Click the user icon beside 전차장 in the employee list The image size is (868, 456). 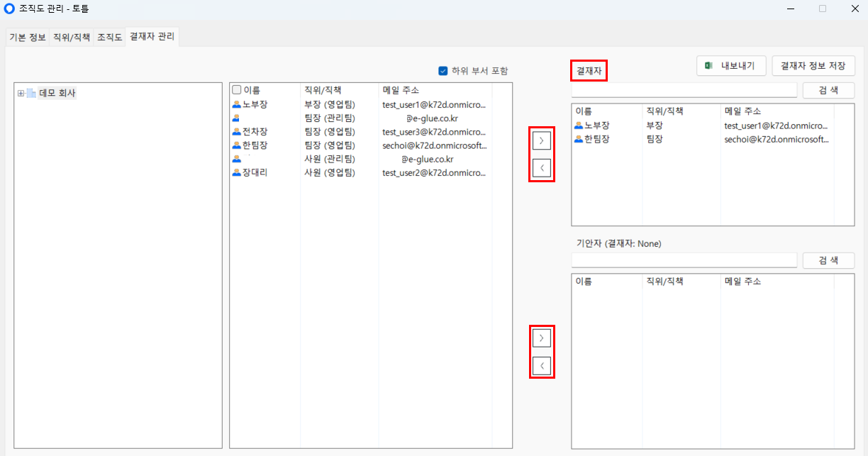coord(237,132)
